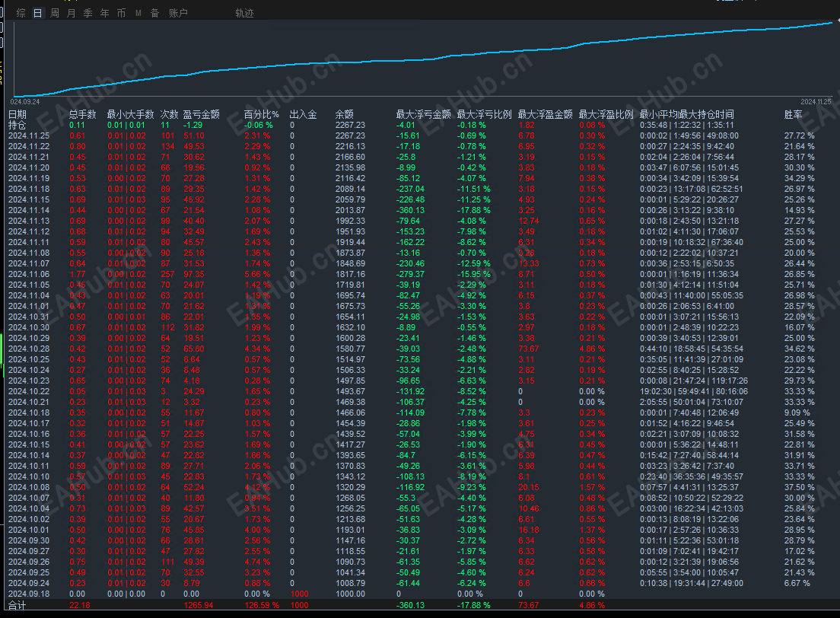This screenshot has width=840, height=618.
Task: Click the 最大浮亏金额 column header
Action: click(423, 114)
